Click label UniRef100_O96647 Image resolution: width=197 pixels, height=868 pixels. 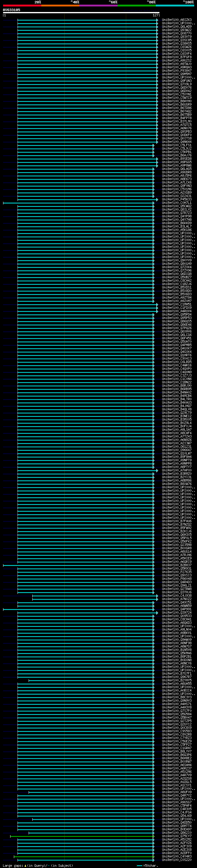point(176,450)
